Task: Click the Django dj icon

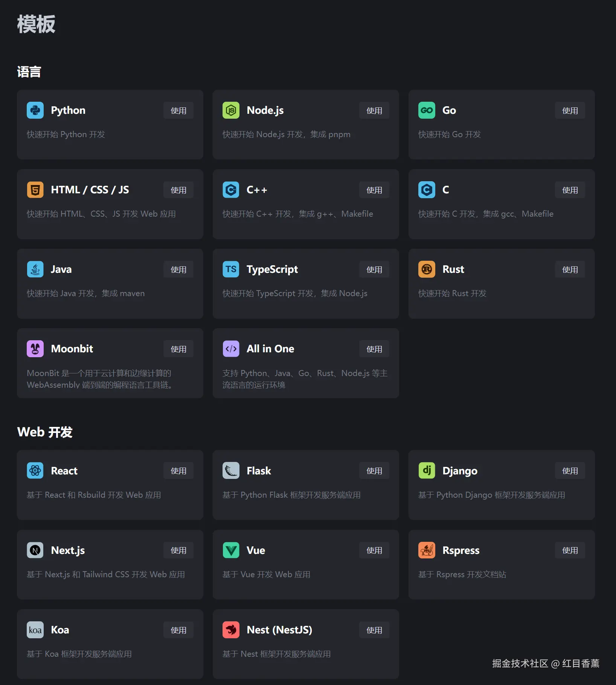Action: [x=427, y=471]
